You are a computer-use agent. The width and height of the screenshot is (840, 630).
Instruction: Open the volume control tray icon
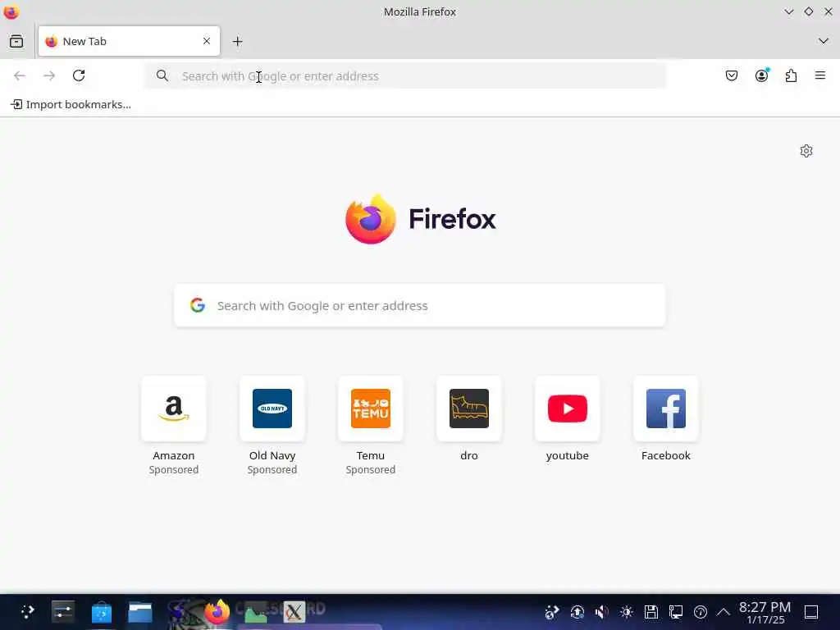point(601,612)
